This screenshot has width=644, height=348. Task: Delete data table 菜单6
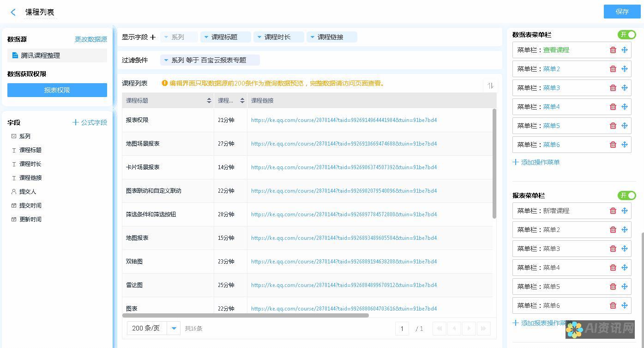tap(613, 145)
